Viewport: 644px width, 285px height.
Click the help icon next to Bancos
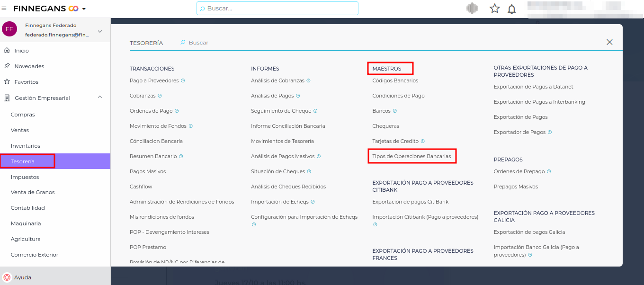pos(395,111)
